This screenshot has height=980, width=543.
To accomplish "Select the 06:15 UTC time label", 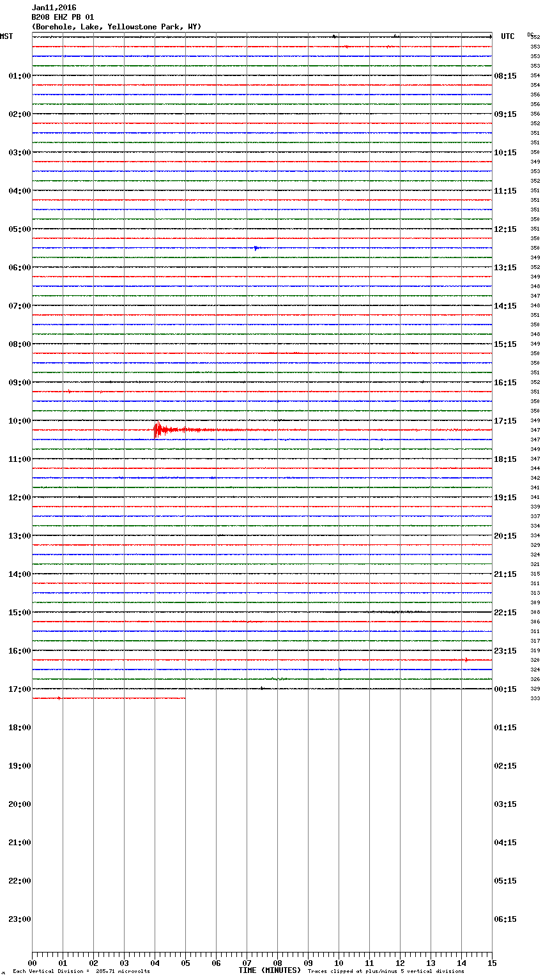I will pyautogui.click(x=505, y=919).
